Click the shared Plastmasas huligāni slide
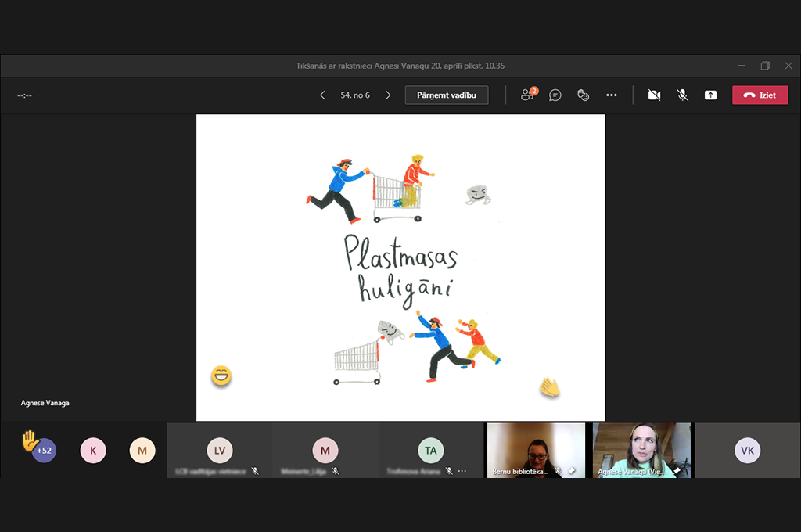 pos(400,268)
